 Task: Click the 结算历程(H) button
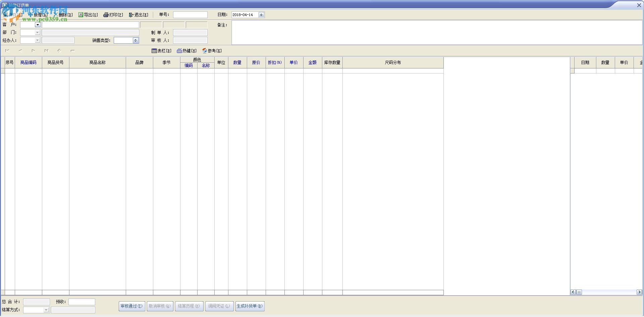pyautogui.click(x=189, y=306)
